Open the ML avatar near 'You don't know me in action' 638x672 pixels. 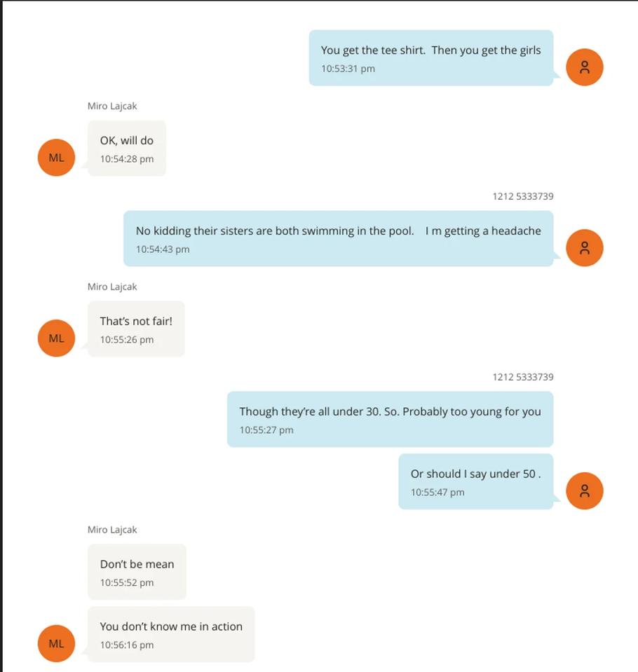pyautogui.click(x=55, y=643)
